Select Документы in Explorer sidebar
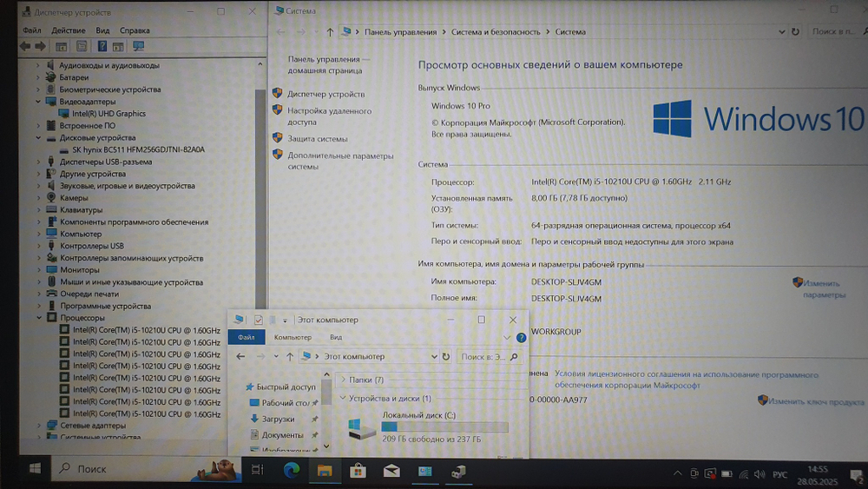Image resolution: width=868 pixels, height=489 pixels. (x=282, y=435)
